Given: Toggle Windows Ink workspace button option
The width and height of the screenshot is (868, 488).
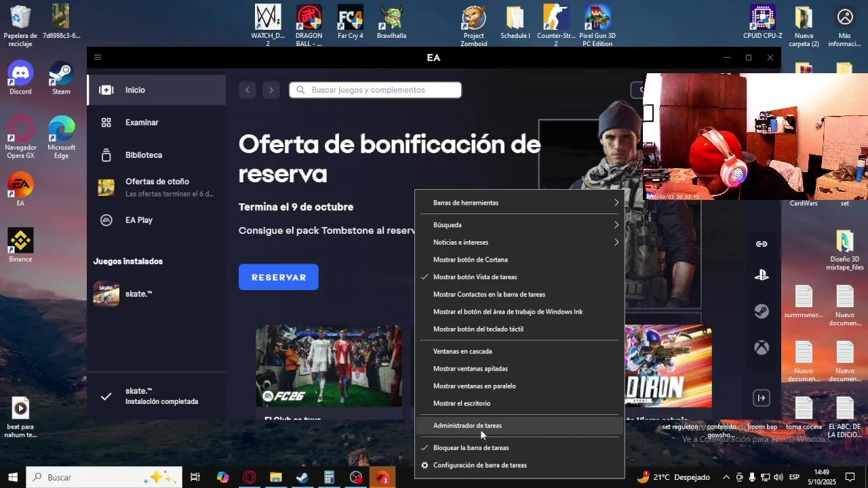Looking at the screenshot, I should point(519,312).
